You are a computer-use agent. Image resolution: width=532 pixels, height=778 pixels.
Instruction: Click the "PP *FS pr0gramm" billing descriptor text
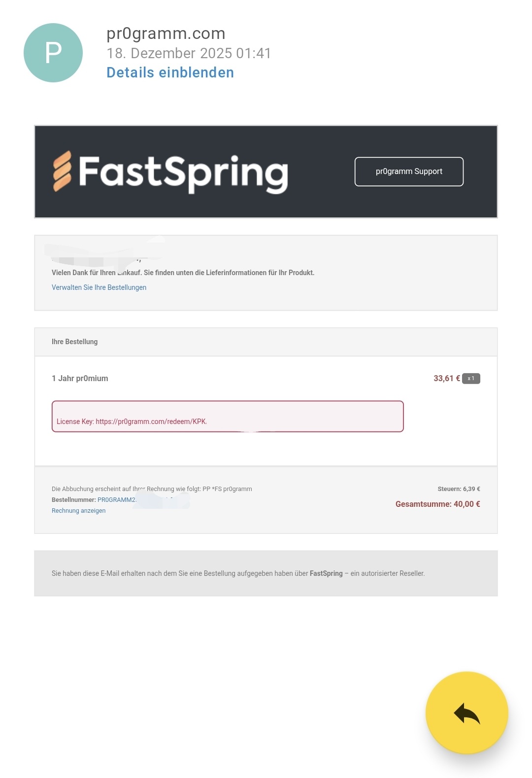227,489
